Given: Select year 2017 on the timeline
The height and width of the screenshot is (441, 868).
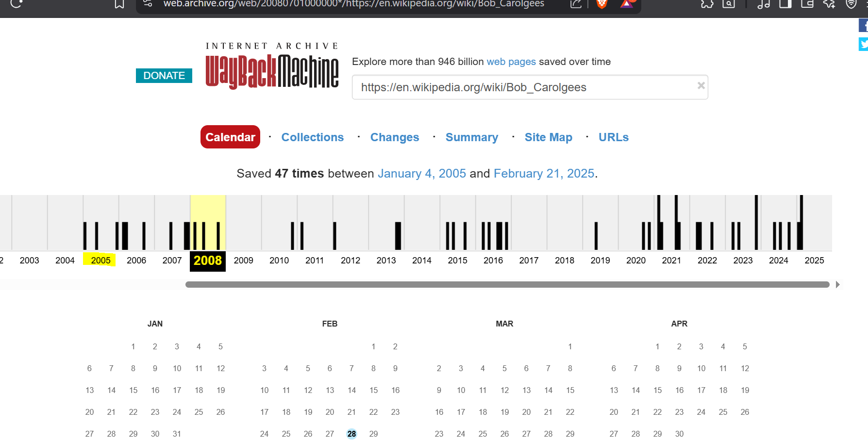Looking at the screenshot, I should (x=529, y=261).
